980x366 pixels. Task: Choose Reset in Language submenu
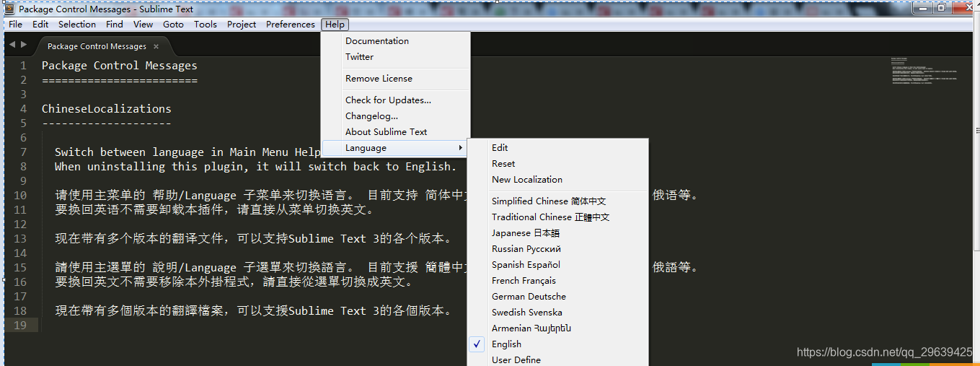click(x=558, y=164)
